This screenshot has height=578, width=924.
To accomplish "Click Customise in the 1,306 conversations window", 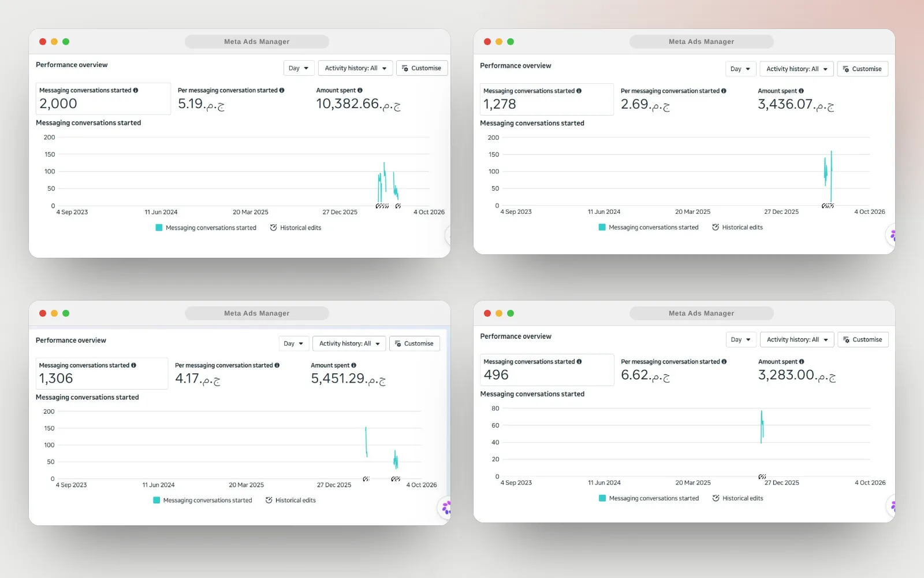I will tap(414, 343).
